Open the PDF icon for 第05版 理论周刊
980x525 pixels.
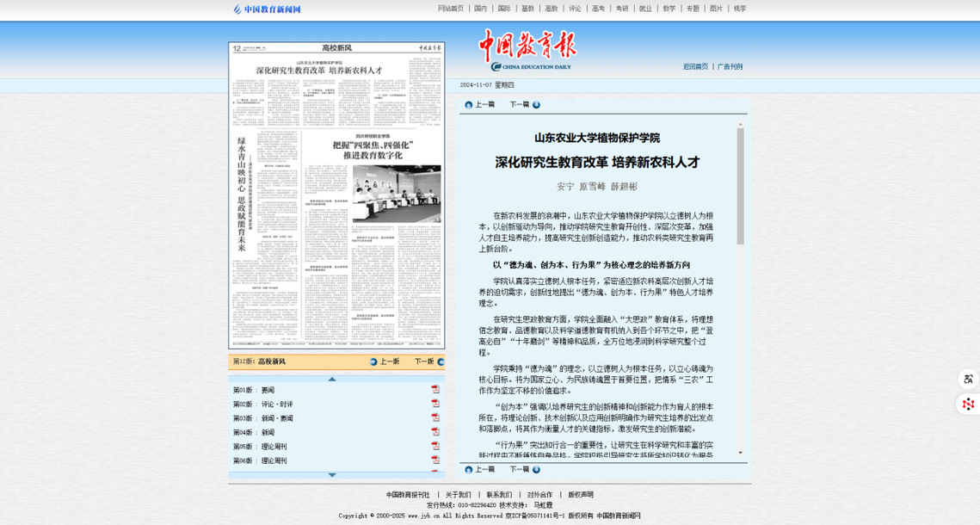tap(435, 447)
